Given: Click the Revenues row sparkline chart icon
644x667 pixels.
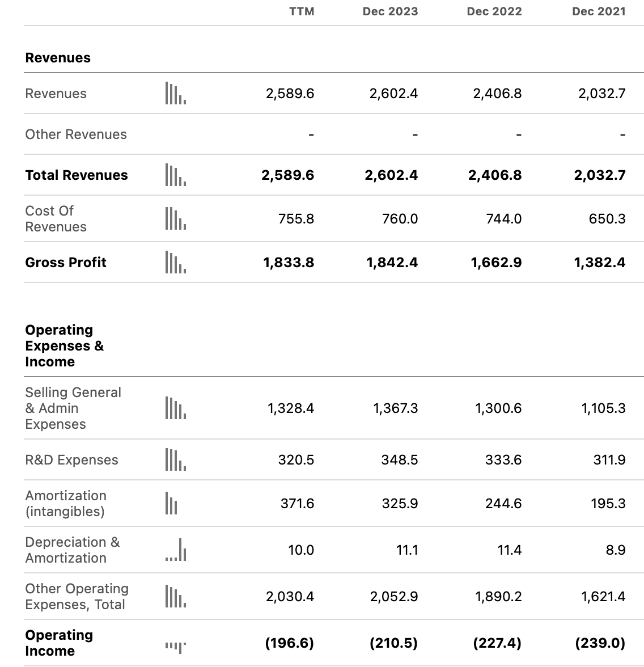Looking at the screenshot, I should click(x=175, y=94).
